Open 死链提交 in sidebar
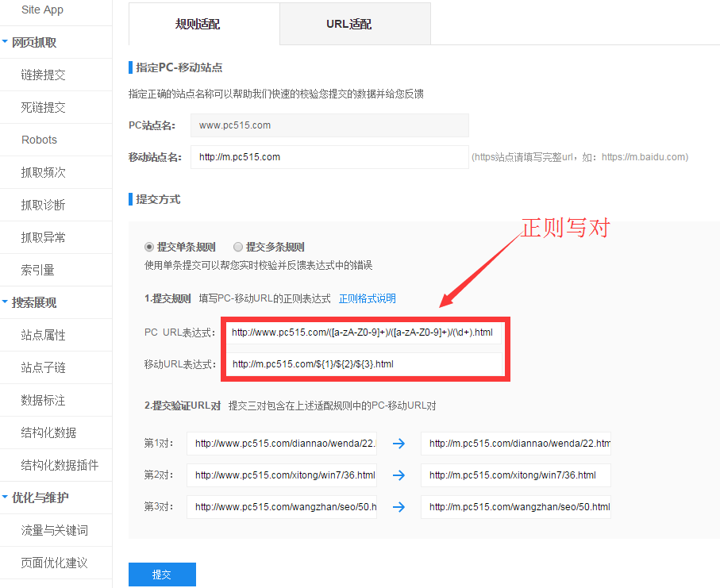The image size is (720, 588). click(43, 107)
